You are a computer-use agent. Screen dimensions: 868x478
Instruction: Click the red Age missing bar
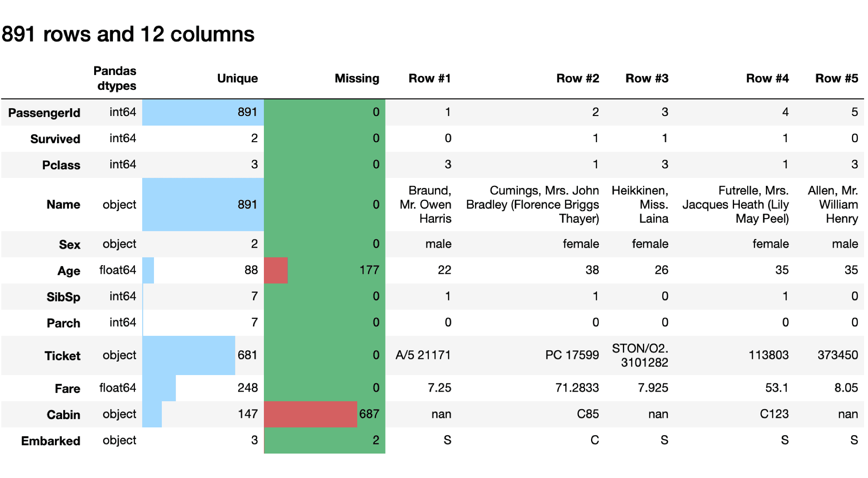pyautogui.click(x=276, y=270)
